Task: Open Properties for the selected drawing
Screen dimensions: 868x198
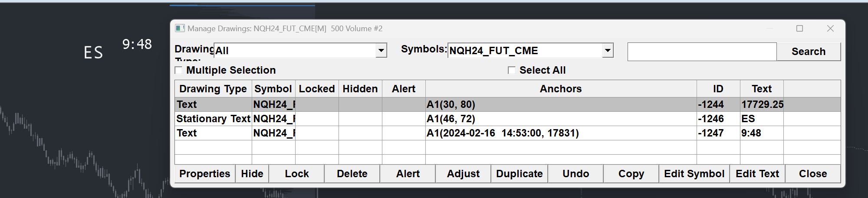Action: (x=204, y=174)
